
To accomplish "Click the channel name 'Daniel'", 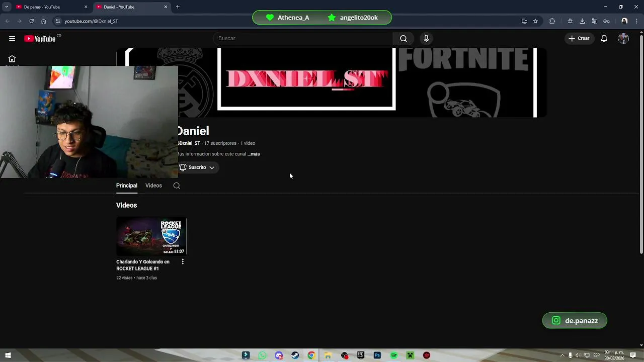I will (193, 131).
